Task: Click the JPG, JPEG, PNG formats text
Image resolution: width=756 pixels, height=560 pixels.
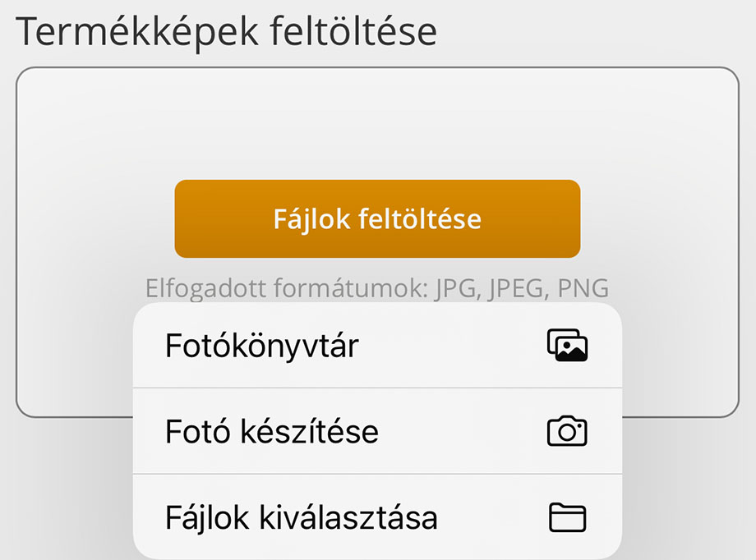Action: point(522,288)
